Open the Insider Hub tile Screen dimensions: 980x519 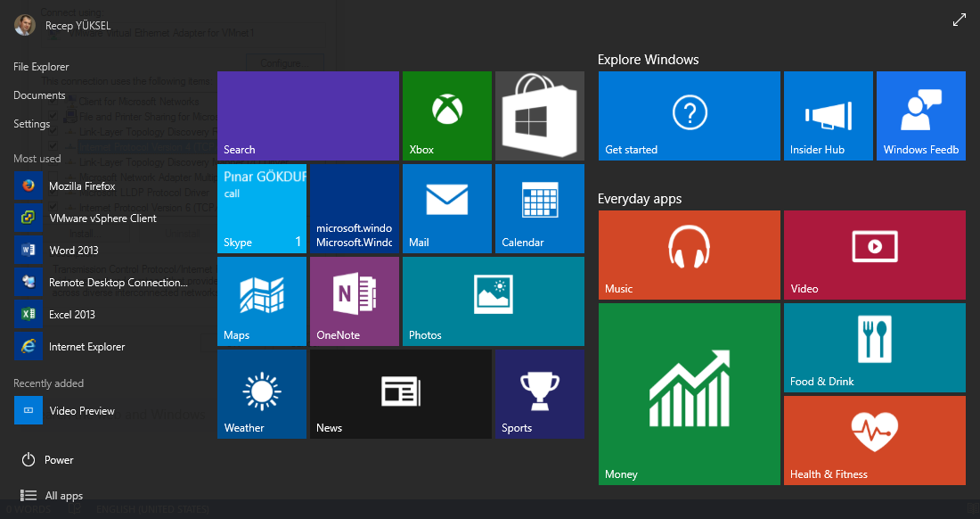[x=829, y=116]
